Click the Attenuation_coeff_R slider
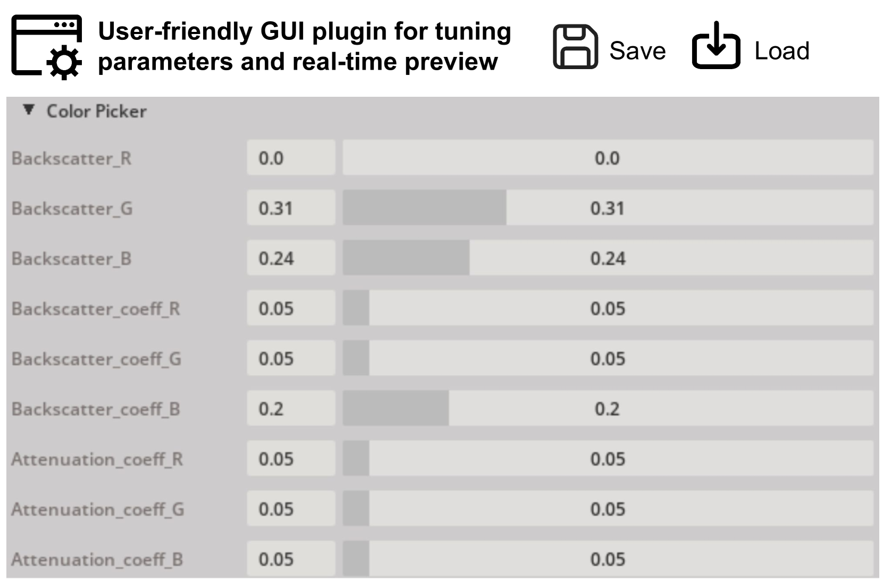The image size is (883, 588). coord(608,459)
